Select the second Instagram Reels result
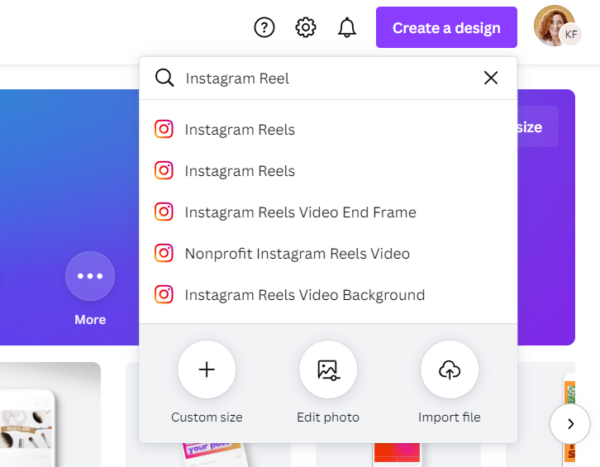The height and width of the screenshot is (467, 600). [240, 171]
